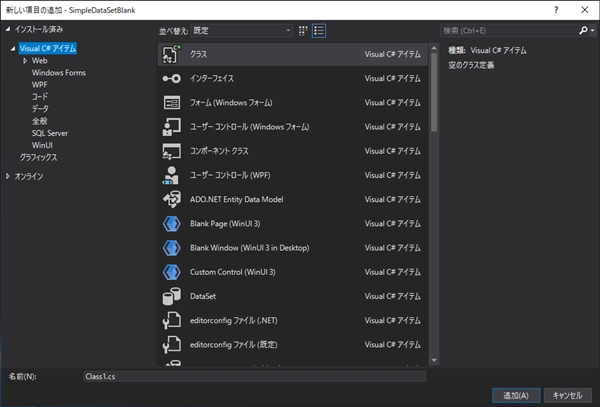600x407 pixels.
Task: Select the ADO.NET Entity Data Model icon
Action: 171,199
